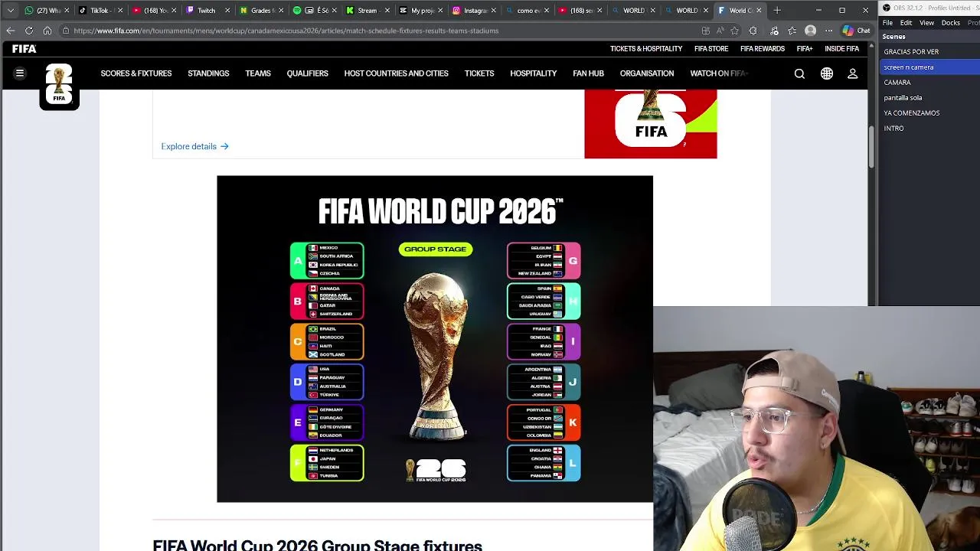Open OBS Edit menu
The height and width of the screenshot is (551, 980).
[x=906, y=23]
